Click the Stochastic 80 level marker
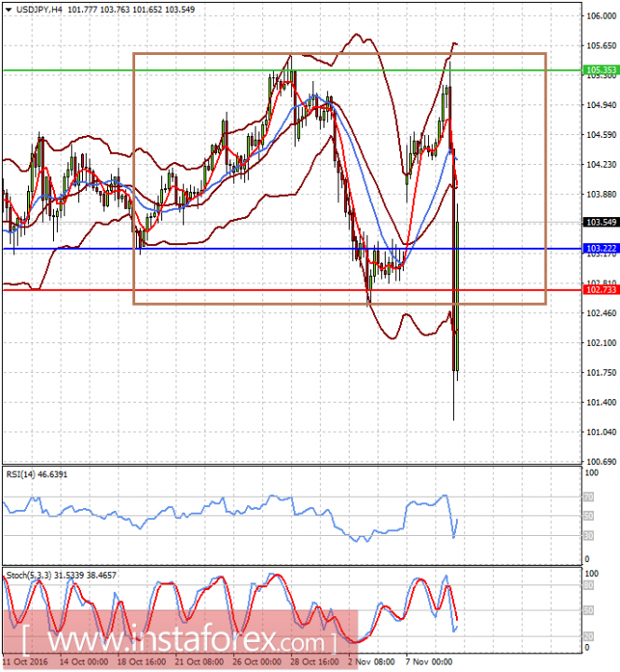 coord(588,585)
